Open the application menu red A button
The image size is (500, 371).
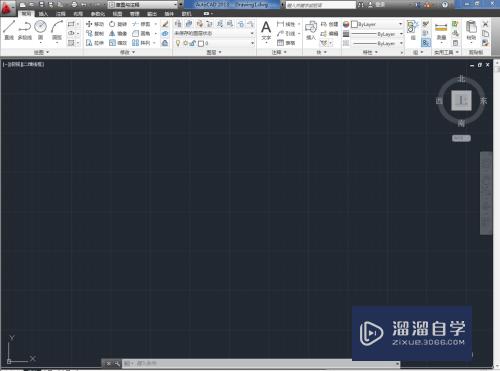[x=7, y=7]
